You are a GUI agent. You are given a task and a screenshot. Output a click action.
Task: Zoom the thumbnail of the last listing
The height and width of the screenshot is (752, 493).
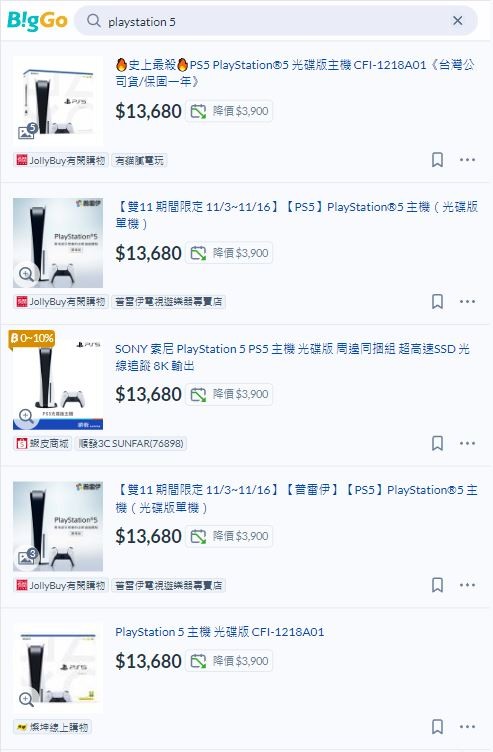[26, 699]
